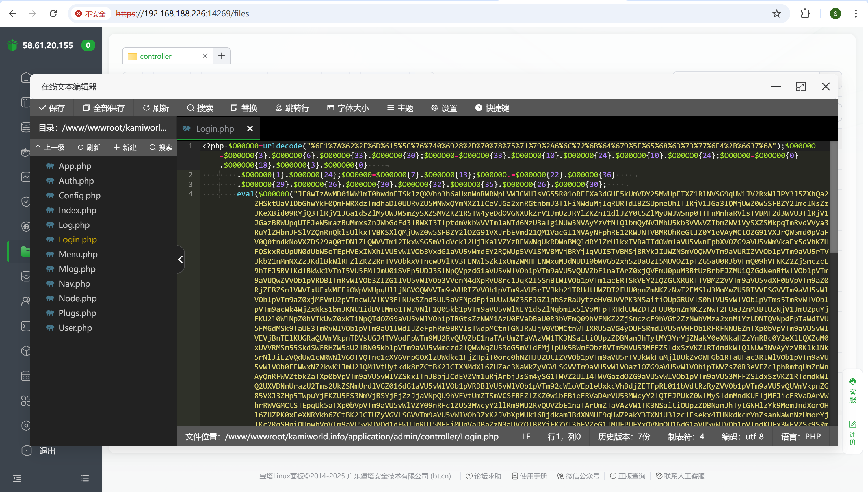Screen dimensions: 868x492
Task: Click New (新建) in sidebar panel
Action: tap(125, 147)
